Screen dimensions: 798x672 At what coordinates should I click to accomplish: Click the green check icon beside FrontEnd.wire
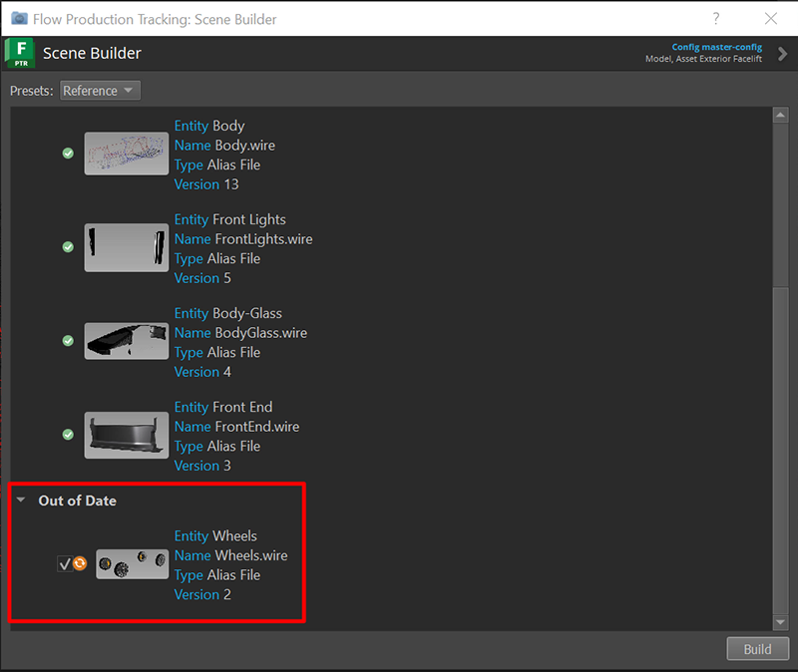pos(68,435)
